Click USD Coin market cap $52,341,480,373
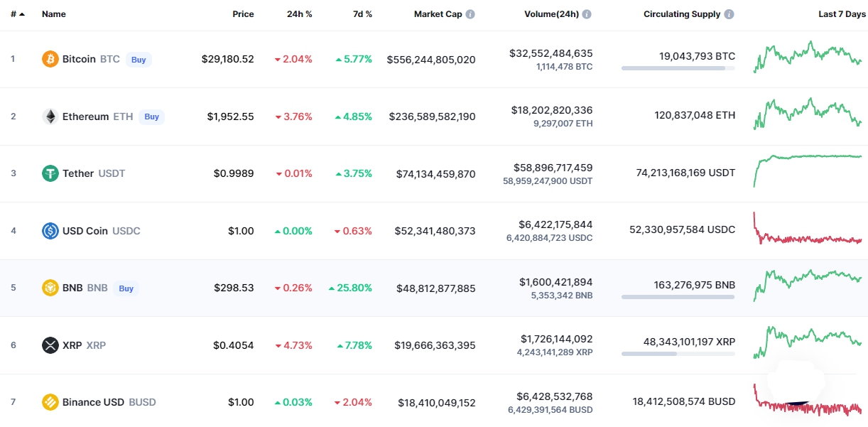868x427 pixels. 436,231
